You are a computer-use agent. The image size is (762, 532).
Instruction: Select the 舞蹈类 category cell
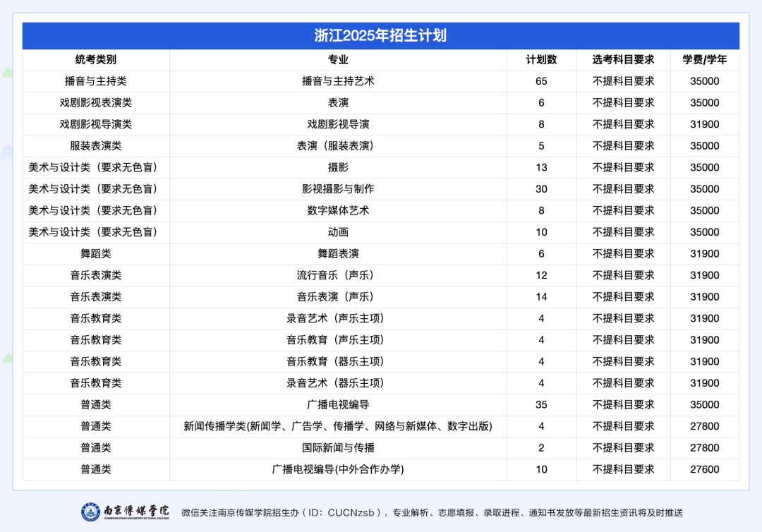click(96, 253)
